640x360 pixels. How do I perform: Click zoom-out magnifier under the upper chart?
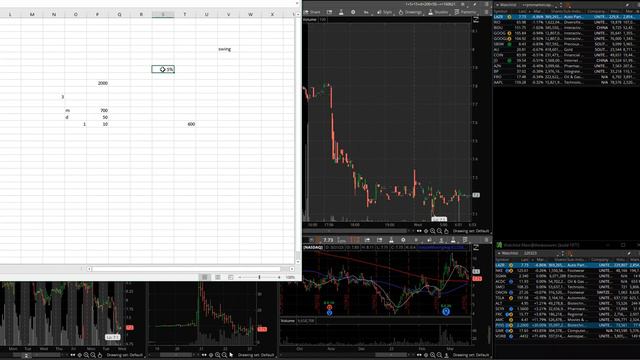pyautogui.click(x=439, y=231)
